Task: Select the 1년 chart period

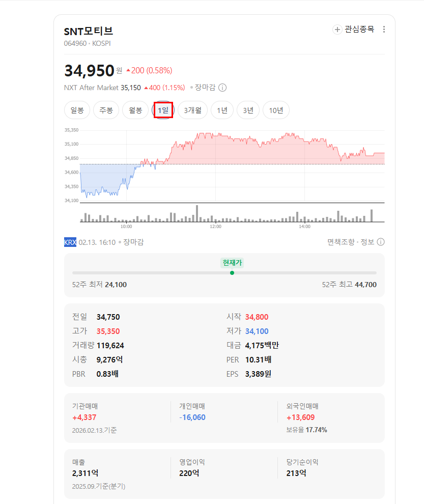Action: click(222, 110)
